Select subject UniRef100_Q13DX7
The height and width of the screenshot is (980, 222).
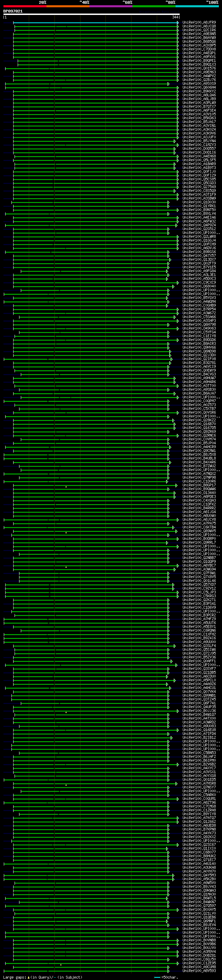click(199, 259)
